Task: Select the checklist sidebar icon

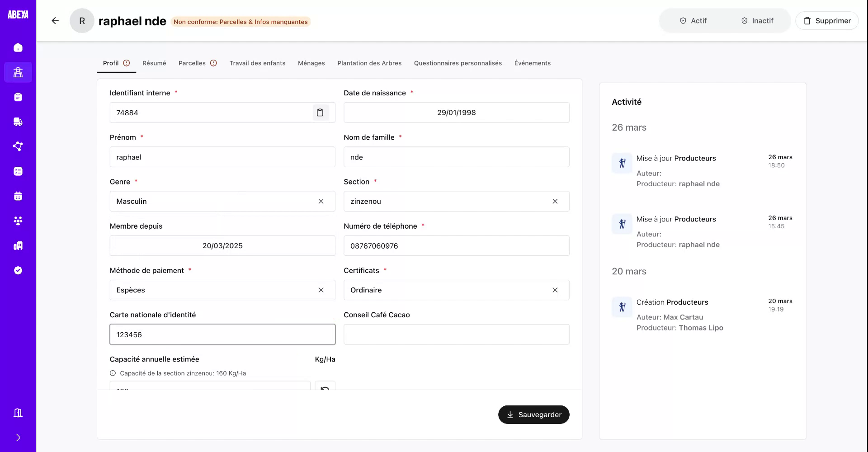Action: [x=18, y=171]
